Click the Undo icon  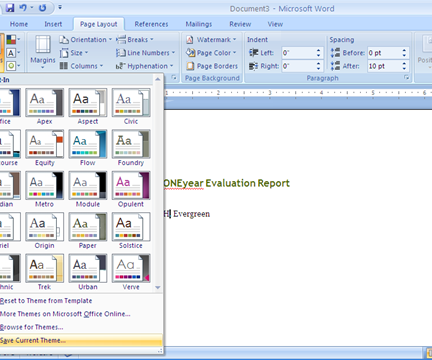point(23,8)
